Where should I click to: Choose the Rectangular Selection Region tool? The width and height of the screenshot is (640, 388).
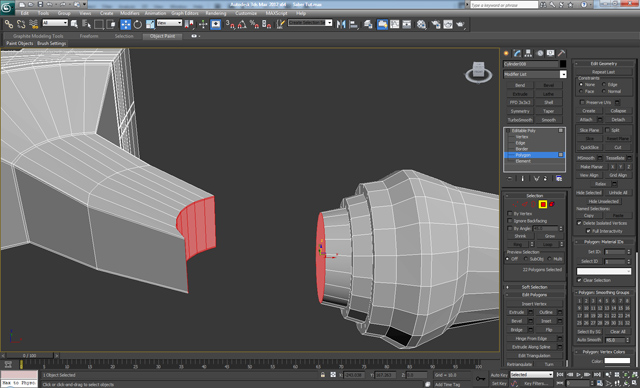coord(99,24)
